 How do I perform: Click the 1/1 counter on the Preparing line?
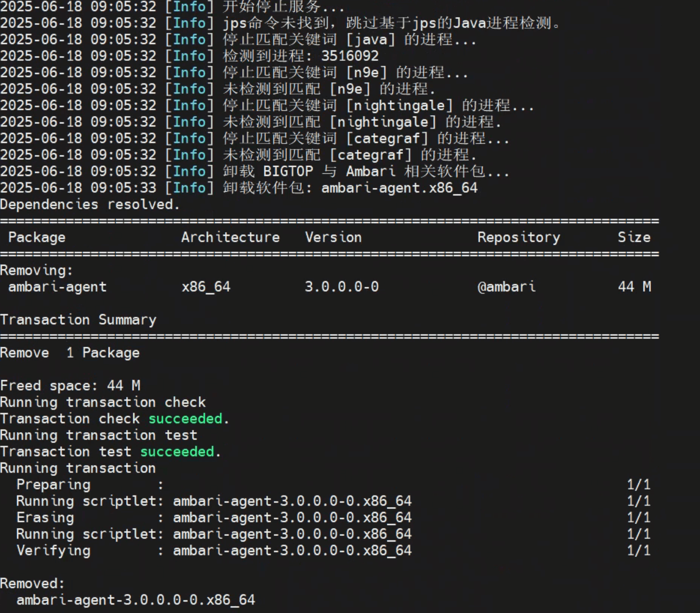(x=639, y=485)
